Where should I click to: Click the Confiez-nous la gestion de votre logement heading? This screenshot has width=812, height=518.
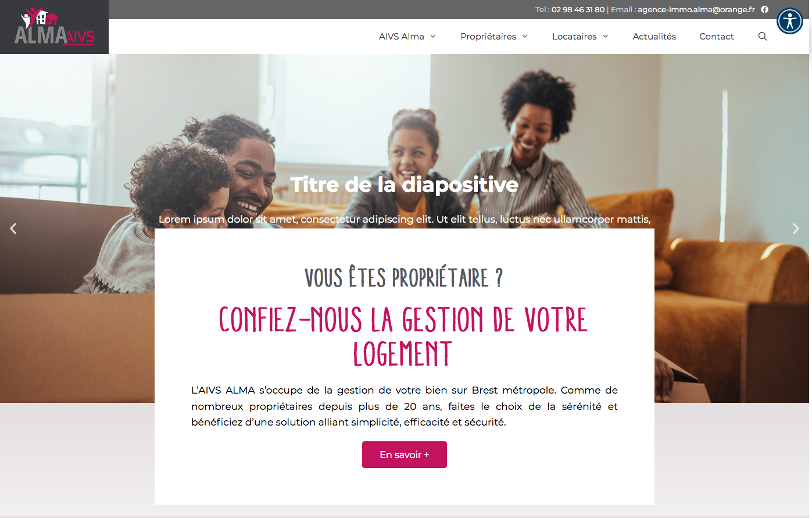click(x=403, y=337)
